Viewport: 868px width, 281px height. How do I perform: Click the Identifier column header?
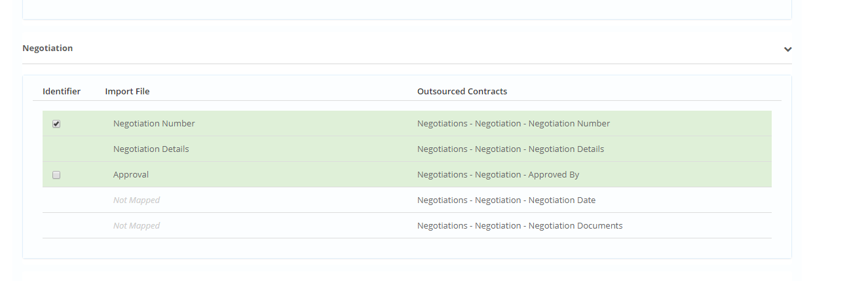click(x=62, y=92)
